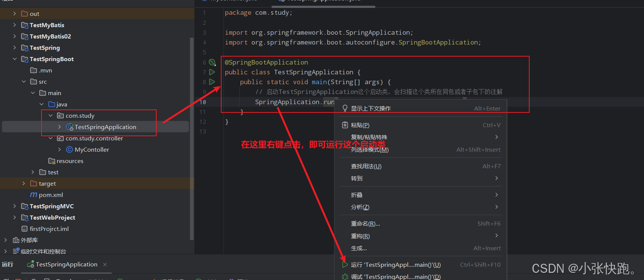
Task: Choose Paste from context menu
Action: click(421, 125)
